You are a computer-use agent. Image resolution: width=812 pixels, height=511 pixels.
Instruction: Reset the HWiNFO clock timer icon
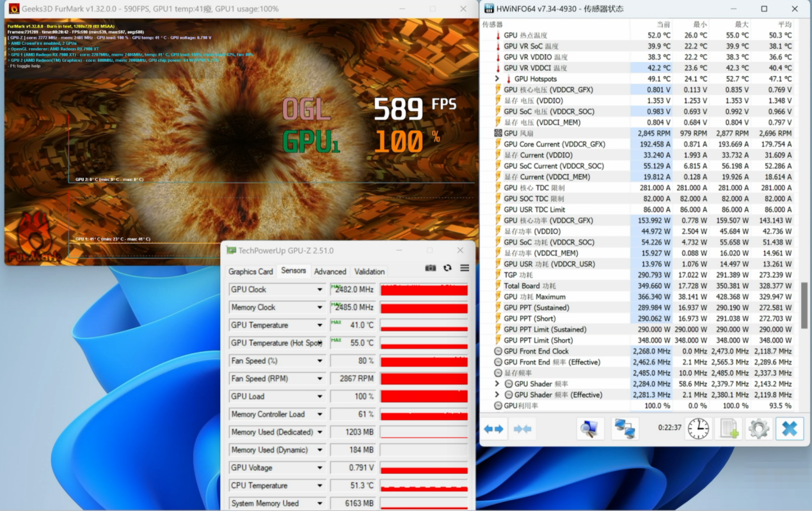click(699, 428)
